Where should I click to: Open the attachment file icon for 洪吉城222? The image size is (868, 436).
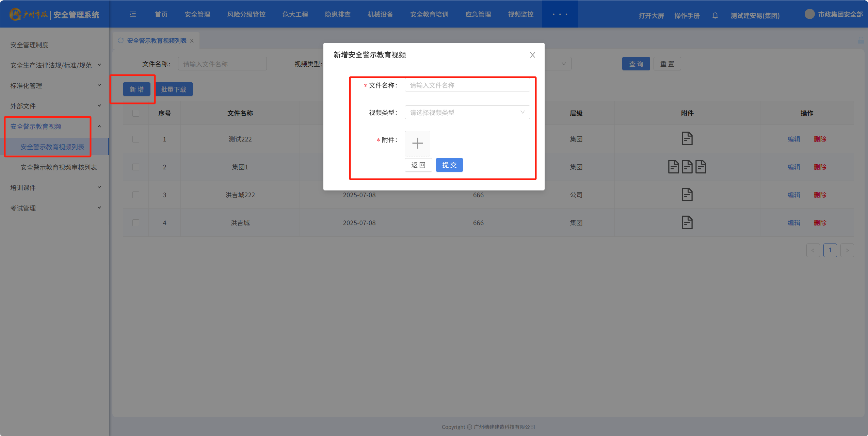point(687,195)
